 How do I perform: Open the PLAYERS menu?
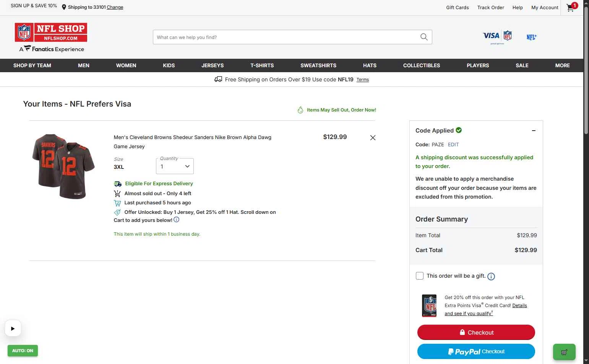click(x=478, y=65)
